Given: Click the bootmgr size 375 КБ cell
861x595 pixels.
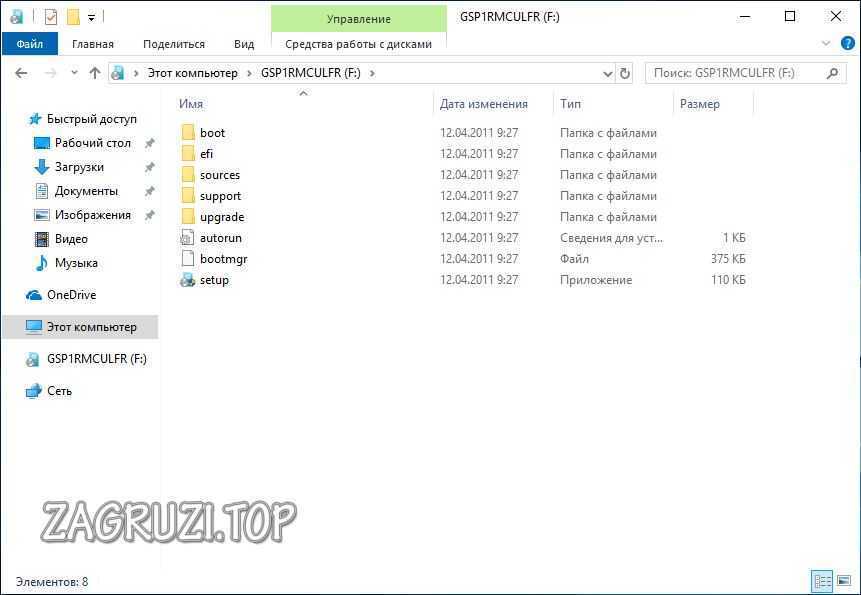Looking at the screenshot, I should [x=728, y=259].
